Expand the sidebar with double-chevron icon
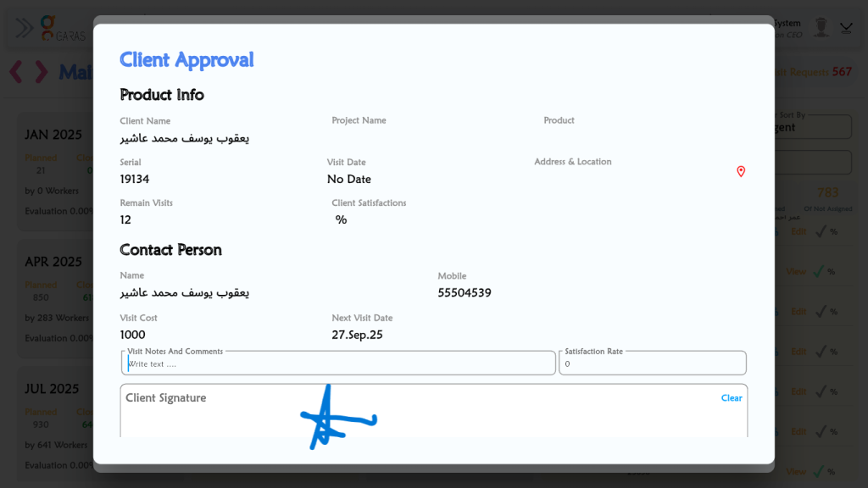 (25, 28)
